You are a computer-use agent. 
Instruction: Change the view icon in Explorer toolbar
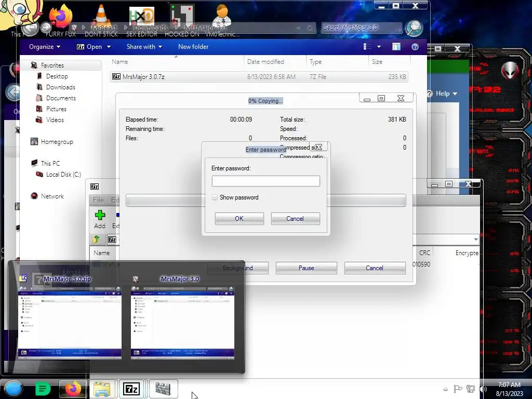point(367,46)
